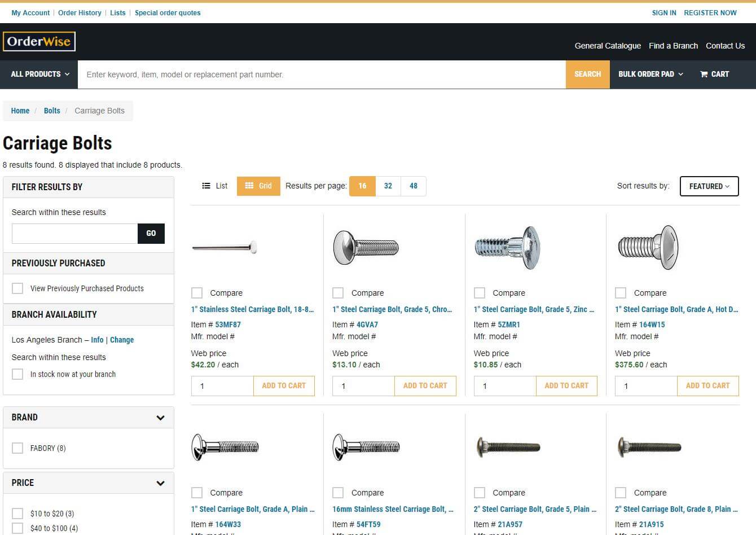Image resolution: width=756 pixels, height=535 pixels.
Task: Collapse the Price filter section
Action: (160, 483)
